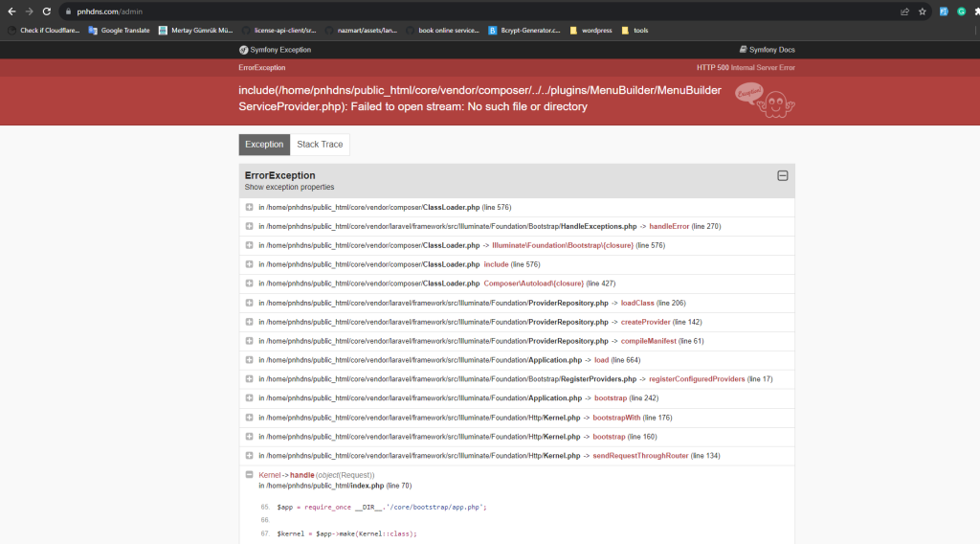Screen dimensions: 980x544
Task: Switch to the Exception tab
Action: pyautogui.click(x=264, y=145)
